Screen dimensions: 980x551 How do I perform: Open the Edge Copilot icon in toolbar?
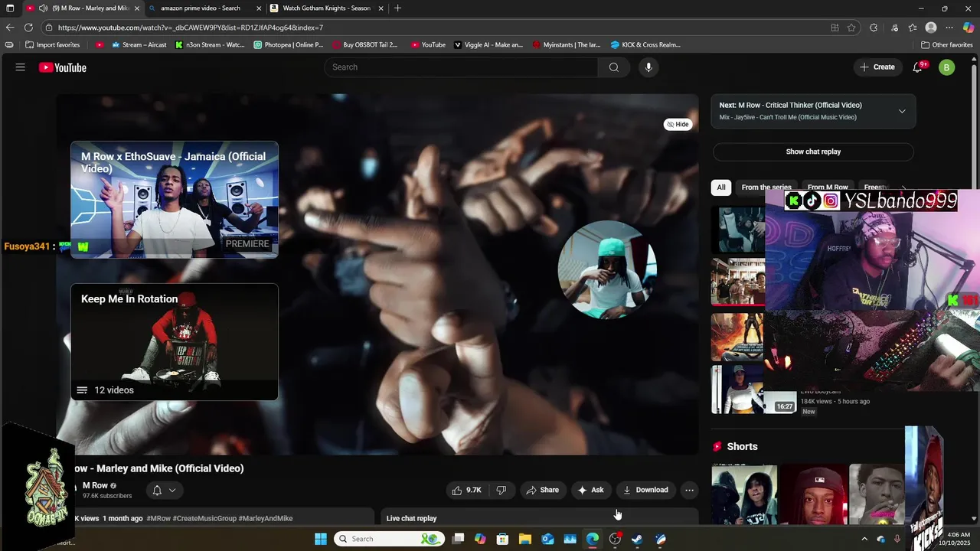click(x=969, y=28)
